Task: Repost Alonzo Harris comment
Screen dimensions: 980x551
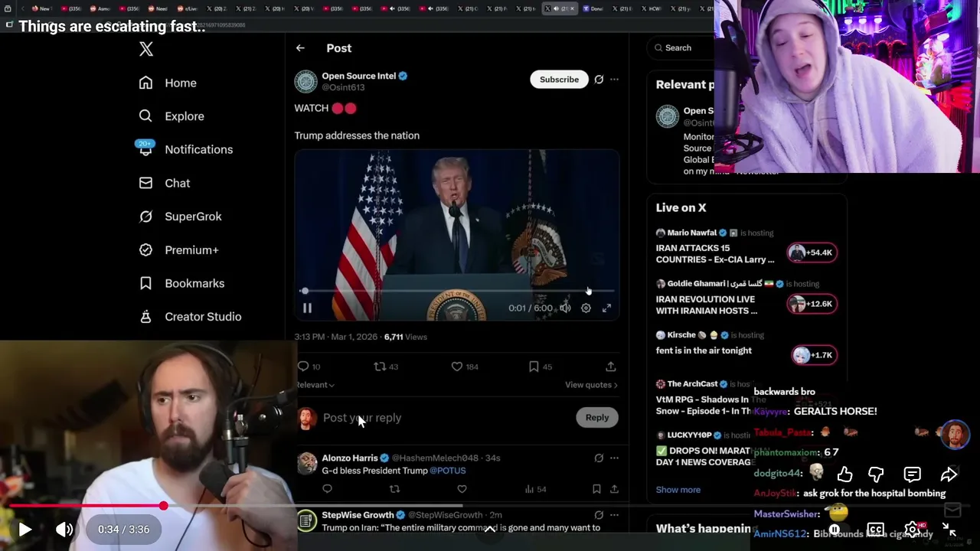Action: tap(394, 489)
